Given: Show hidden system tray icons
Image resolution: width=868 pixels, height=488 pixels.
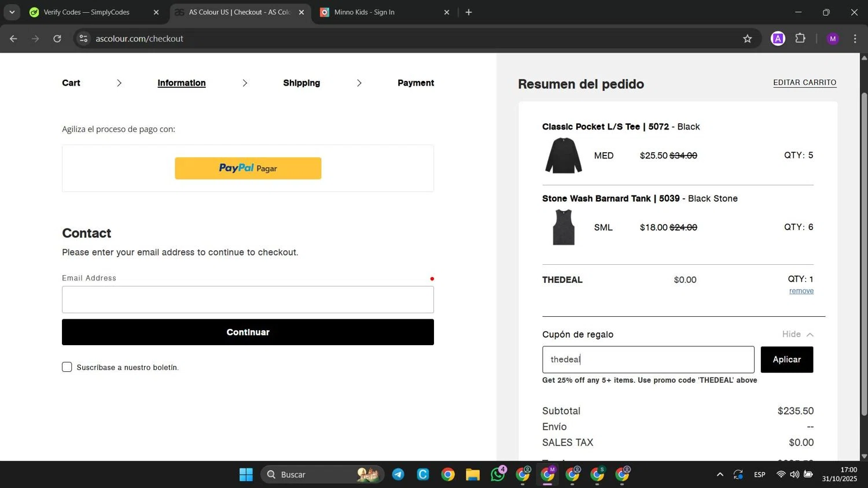Looking at the screenshot, I should pos(720,475).
